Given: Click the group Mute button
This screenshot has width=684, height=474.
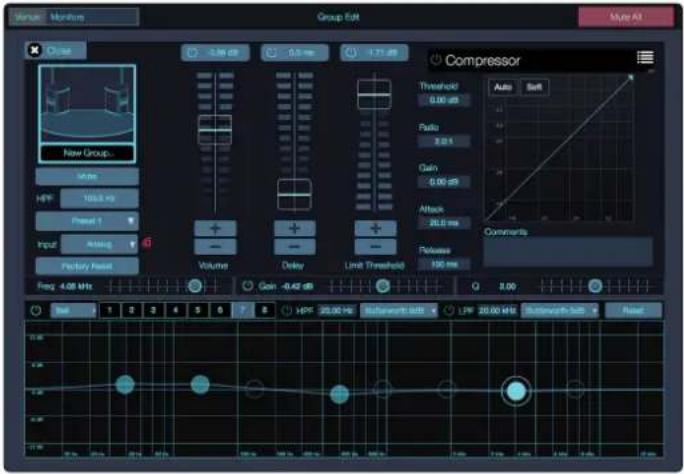Looking at the screenshot, I should pos(87,177).
